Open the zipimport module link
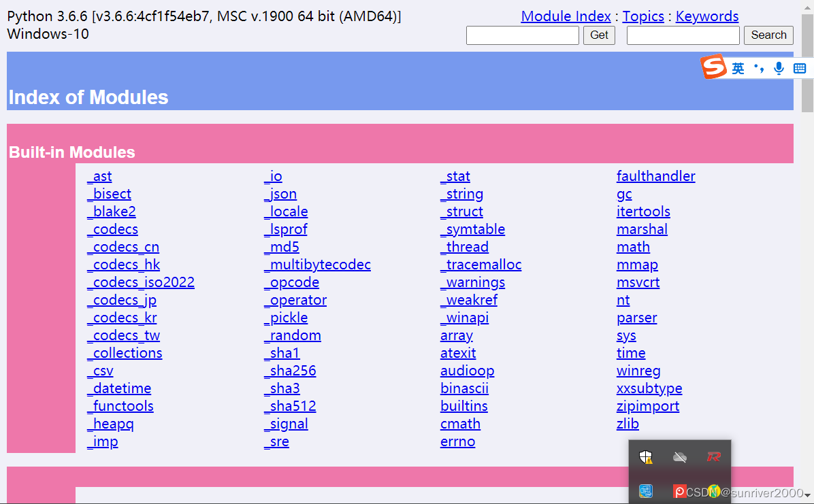Image resolution: width=814 pixels, height=504 pixels. tap(648, 406)
